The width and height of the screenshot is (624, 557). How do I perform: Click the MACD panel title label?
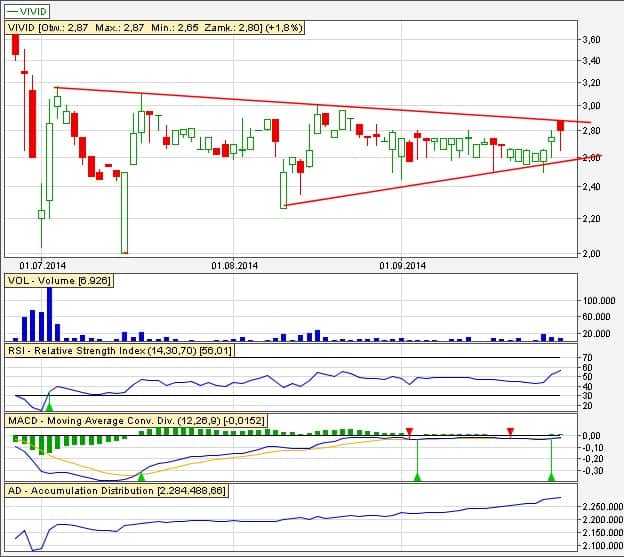pyautogui.click(x=135, y=421)
